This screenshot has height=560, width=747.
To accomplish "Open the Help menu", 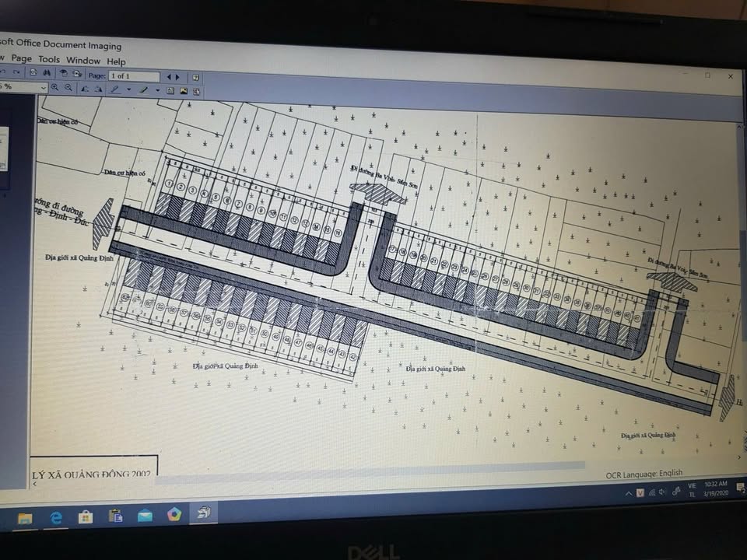I will (116, 61).
